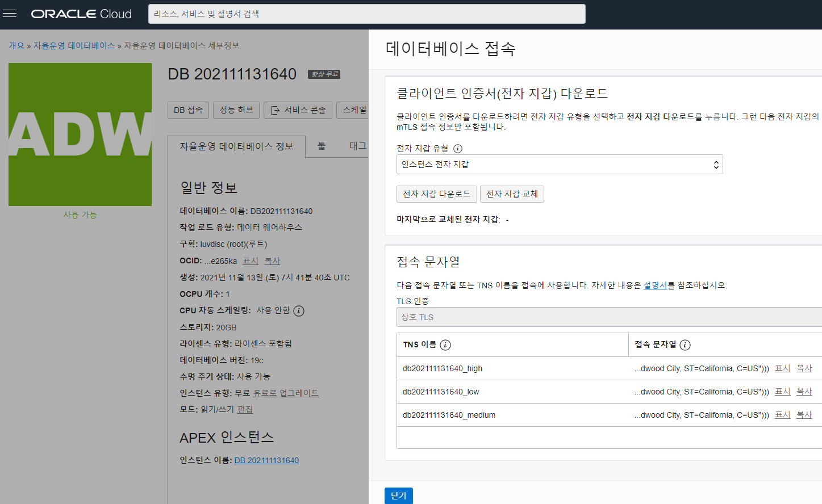Click the 편집 link next to 모드
The width and height of the screenshot is (822, 504).
point(245,409)
